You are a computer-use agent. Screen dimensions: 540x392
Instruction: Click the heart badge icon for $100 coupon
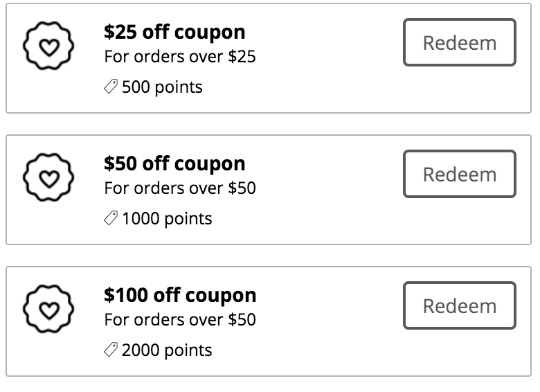(47, 309)
